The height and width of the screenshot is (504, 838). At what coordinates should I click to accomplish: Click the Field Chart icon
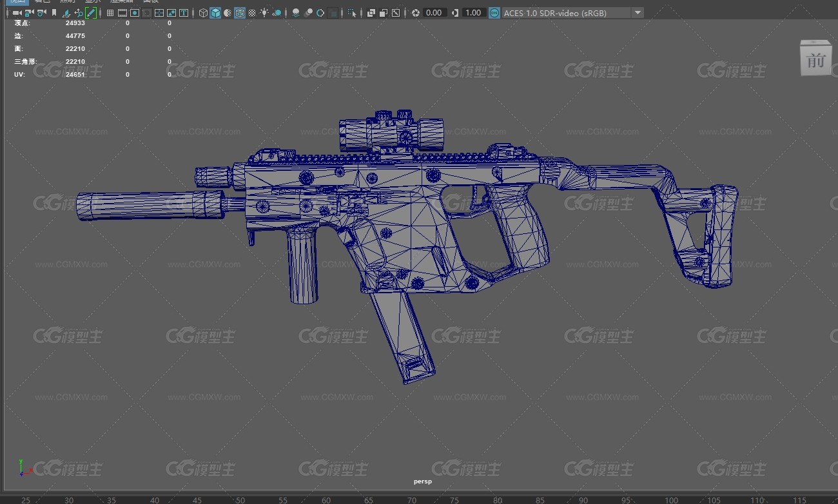coord(159,13)
